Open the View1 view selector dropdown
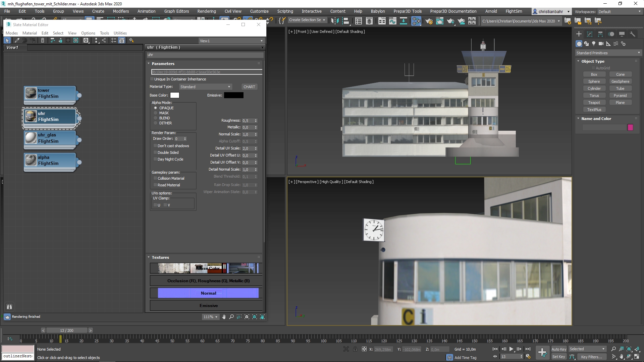The width and height of the screenshot is (644, 362). tap(231, 41)
